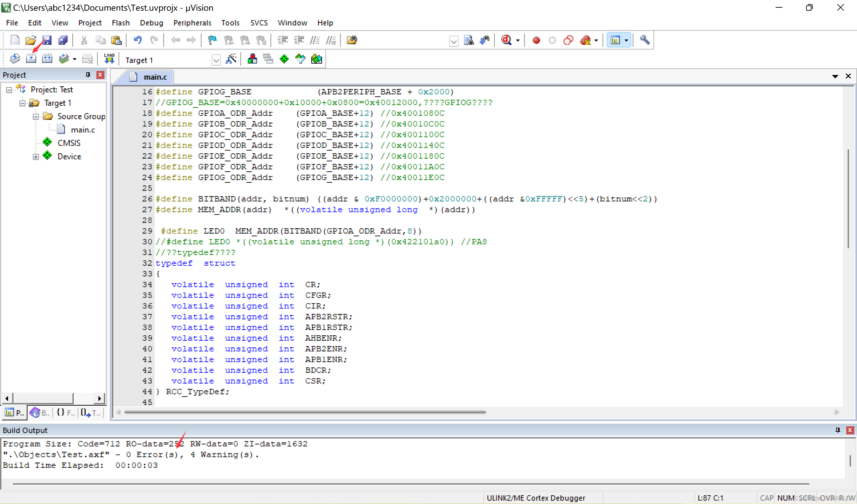Click the Build target toolbar icon

click(x=31, y=59)
